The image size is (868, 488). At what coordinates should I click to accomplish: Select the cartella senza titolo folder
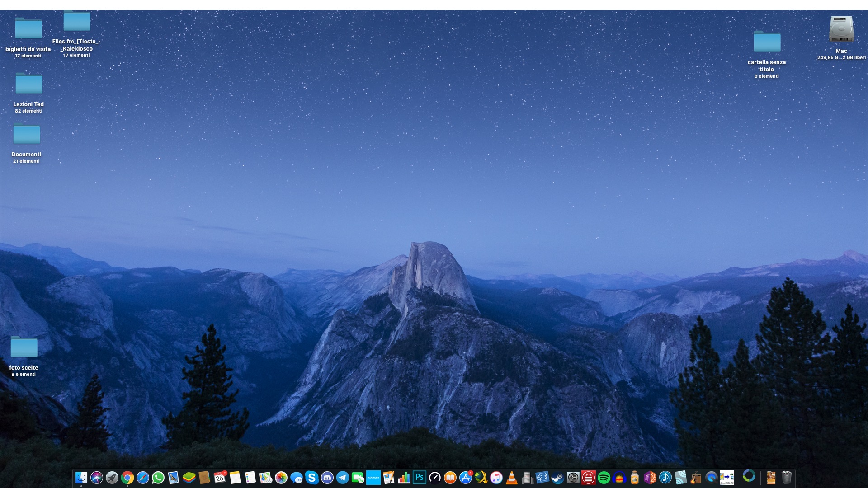(x=767, y=42)
